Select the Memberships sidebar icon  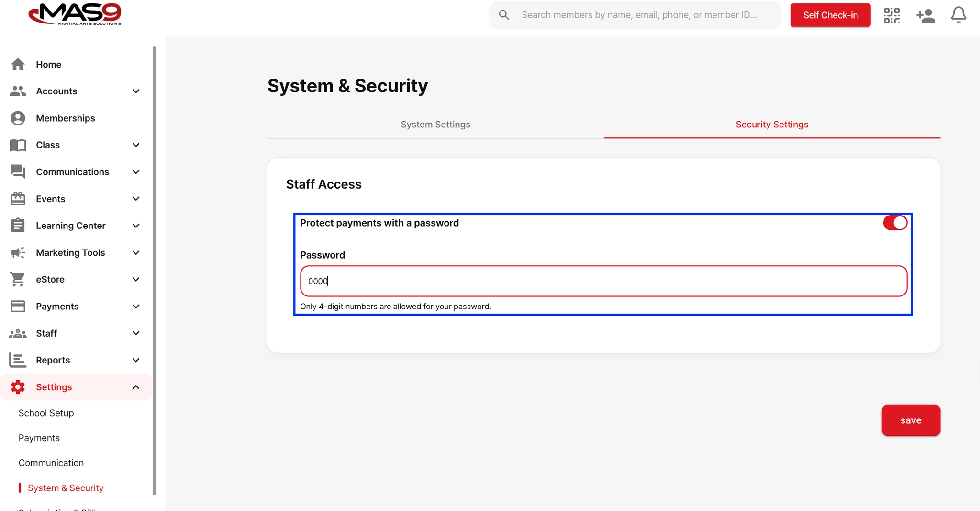(18, 118)
